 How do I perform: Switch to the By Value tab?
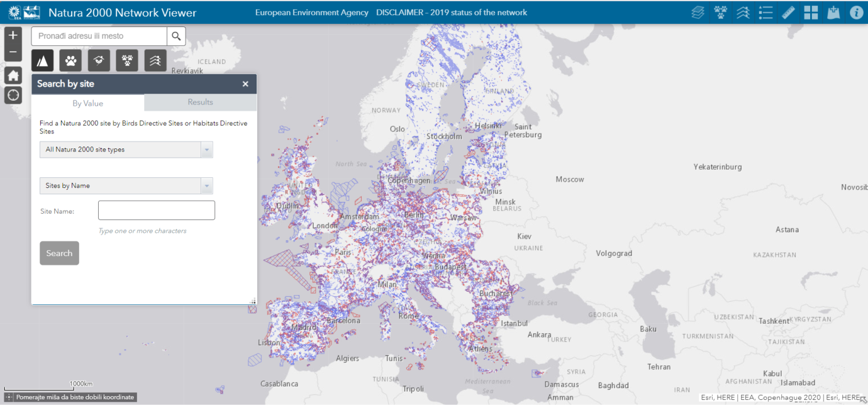point(88,103)
